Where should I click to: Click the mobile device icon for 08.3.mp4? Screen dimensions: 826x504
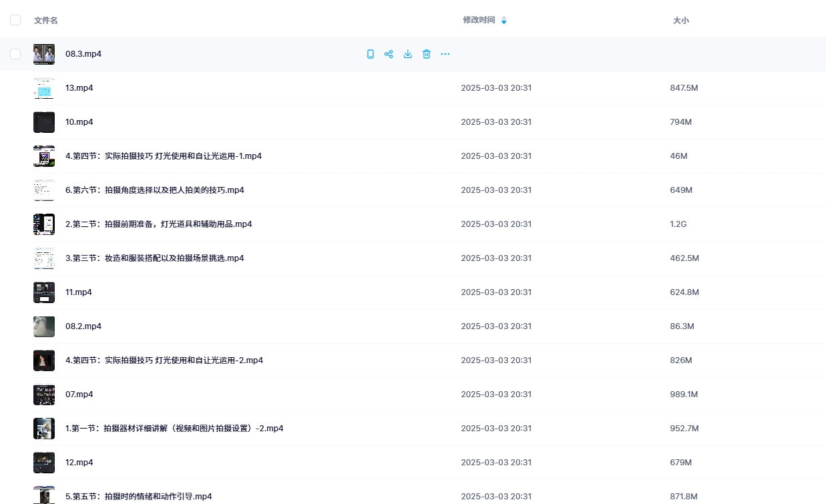click(371, 54)
